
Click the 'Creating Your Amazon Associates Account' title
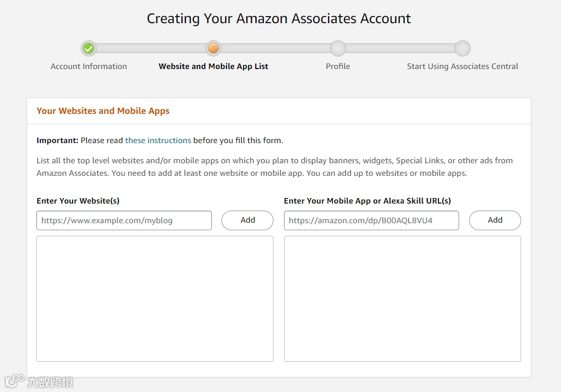coord(278,19)
